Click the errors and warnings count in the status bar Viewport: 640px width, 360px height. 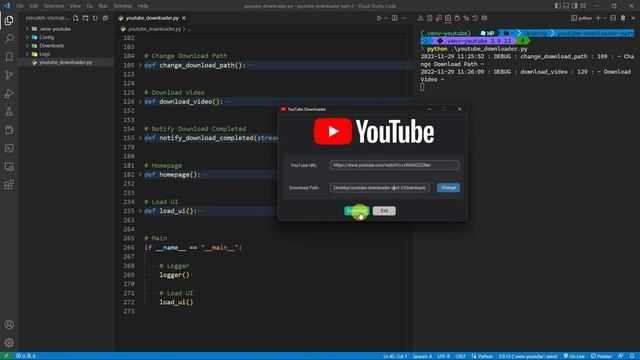tap(26, 356)
